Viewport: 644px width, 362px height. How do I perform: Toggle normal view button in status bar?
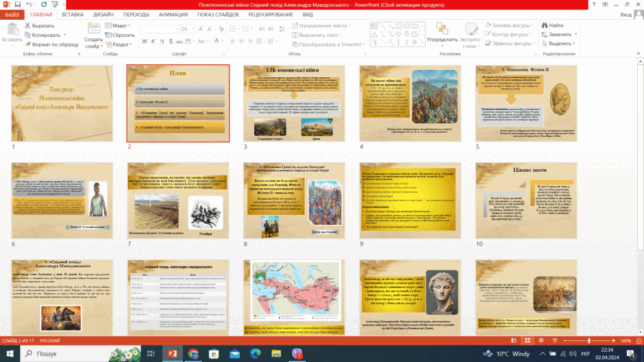pyautogui.click(x=514, y=341)
